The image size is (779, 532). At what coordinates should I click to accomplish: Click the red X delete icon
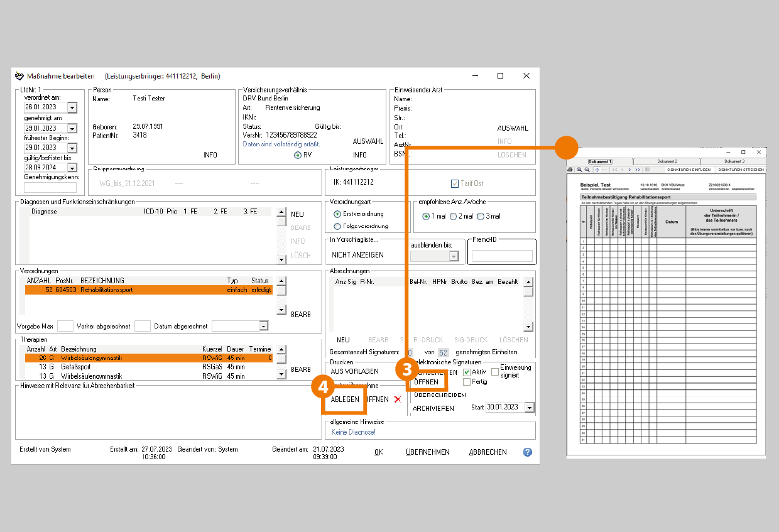click(397, 399)
